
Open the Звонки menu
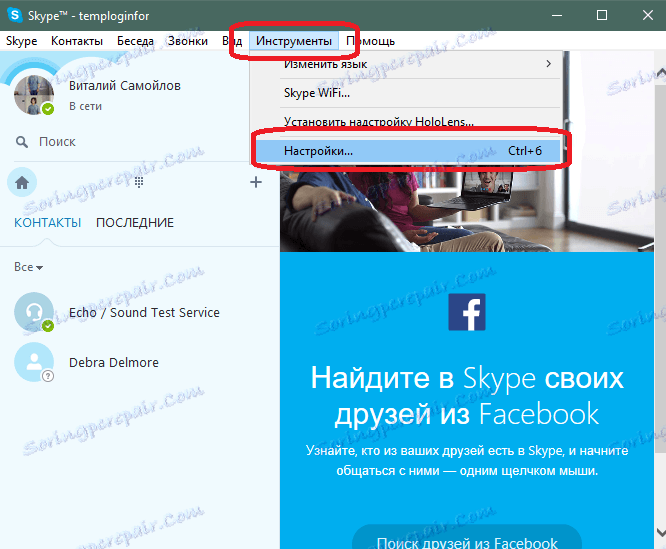pos(188,41)
